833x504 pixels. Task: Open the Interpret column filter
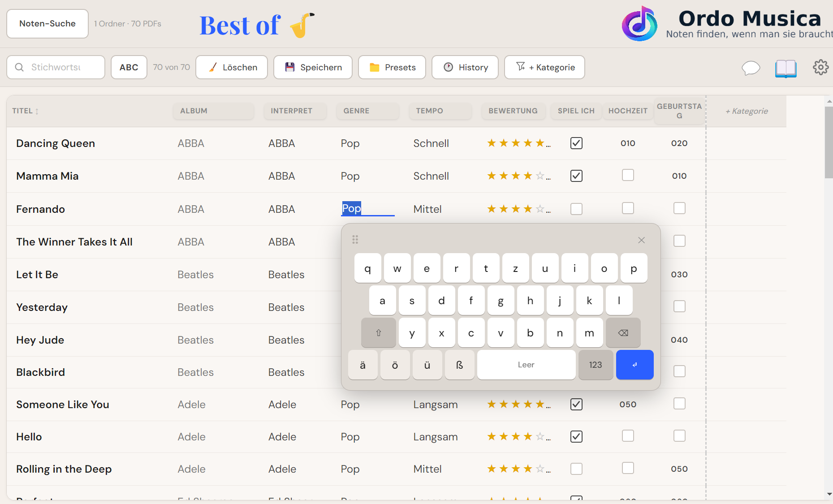[x=295, y=111]
